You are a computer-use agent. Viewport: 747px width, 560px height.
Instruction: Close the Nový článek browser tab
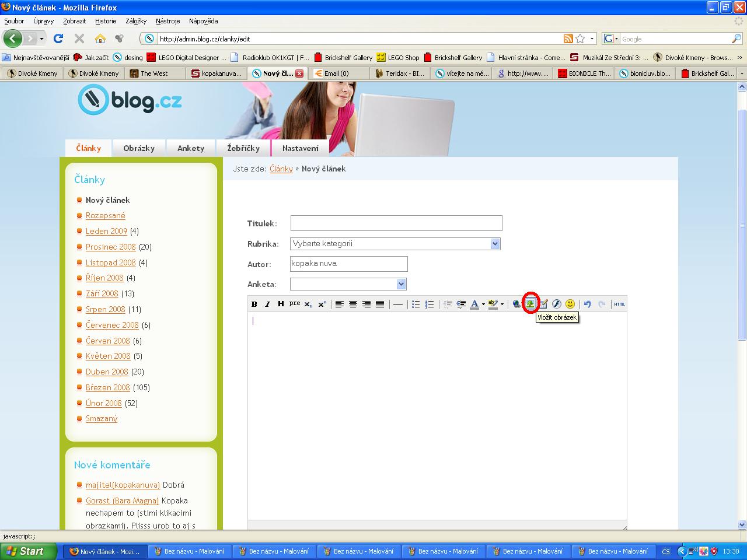point(299,73)
